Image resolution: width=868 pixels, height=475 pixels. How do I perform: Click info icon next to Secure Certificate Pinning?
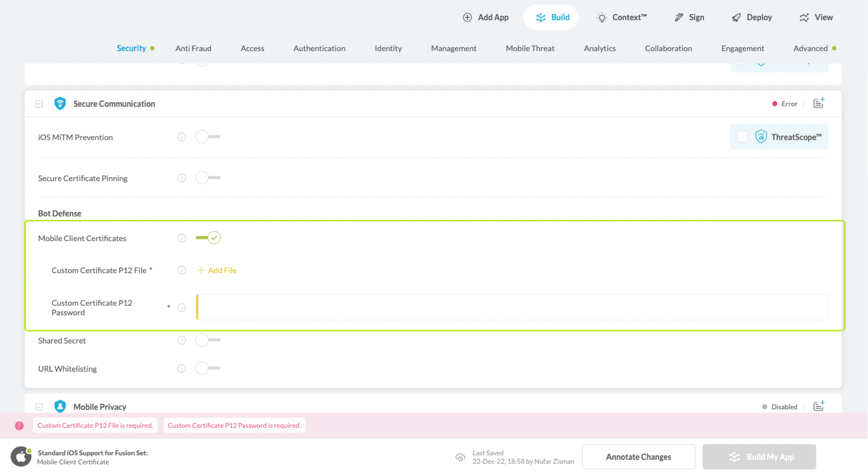[182, 178]
